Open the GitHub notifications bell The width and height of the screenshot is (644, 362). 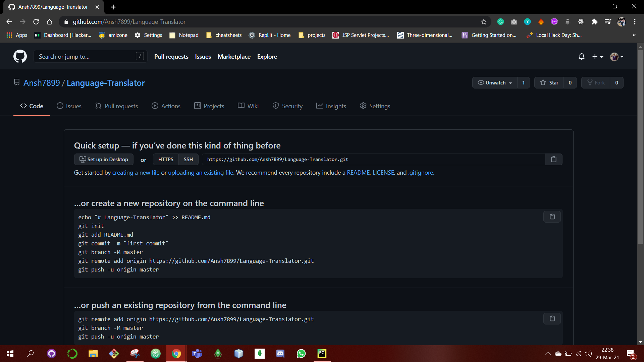tap(581, 57)
